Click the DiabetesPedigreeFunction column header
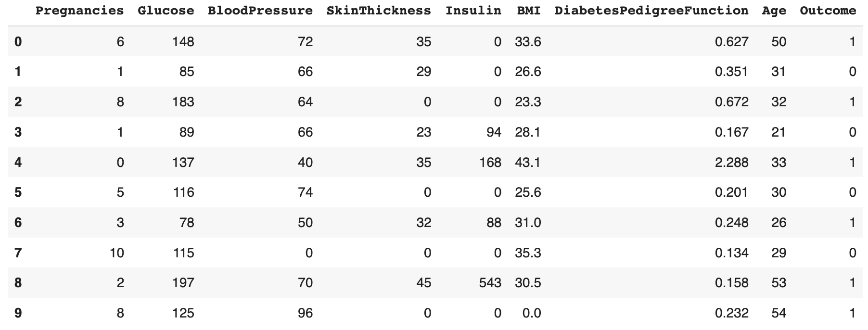This screenshot has height=330, width=868. tap(651, 11)
